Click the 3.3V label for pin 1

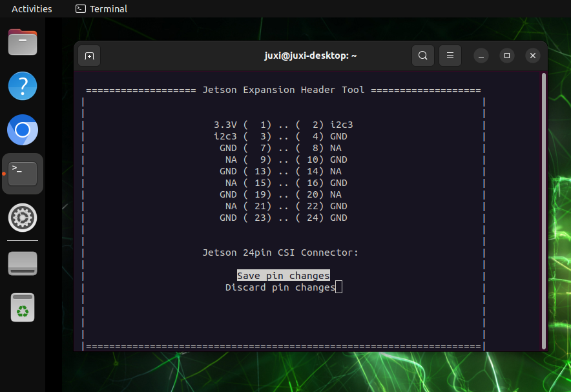pos(225,125)
